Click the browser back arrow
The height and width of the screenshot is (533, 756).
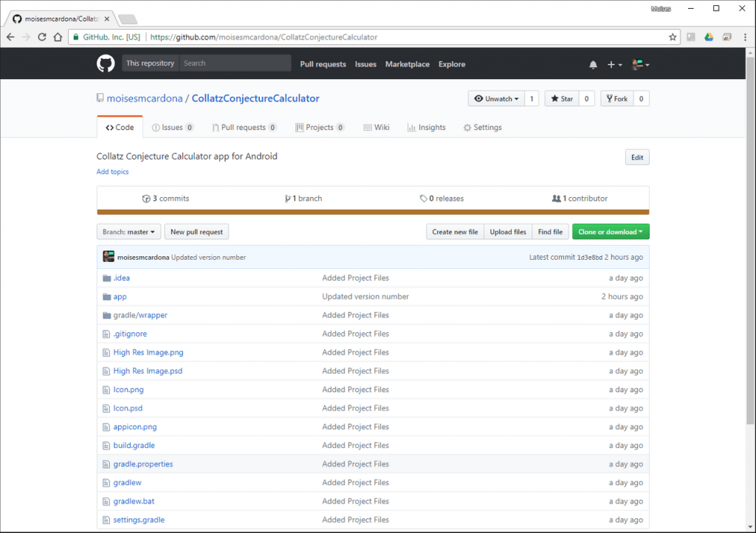10,37
